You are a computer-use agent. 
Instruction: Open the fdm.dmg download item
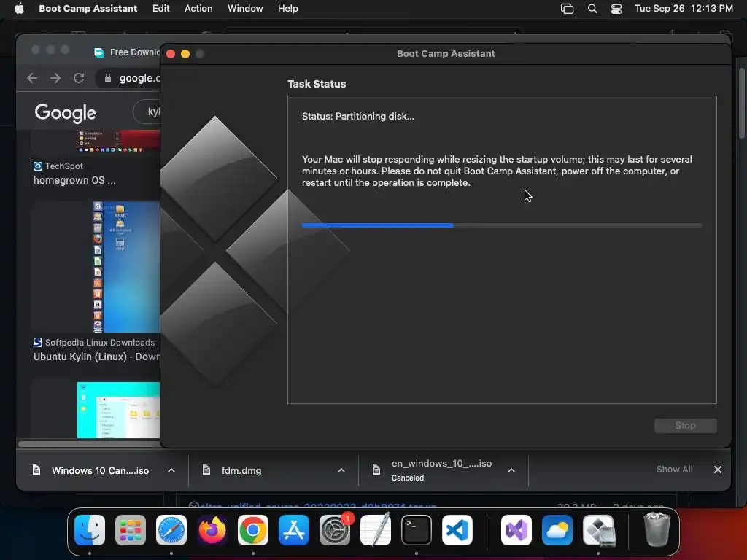pyautogui.click(x=241, y=470)
